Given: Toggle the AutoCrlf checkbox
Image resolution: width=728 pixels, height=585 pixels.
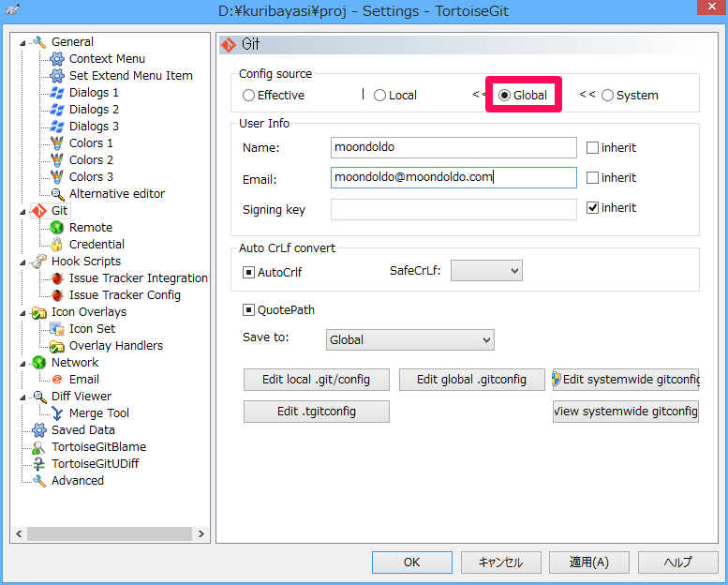Looking at the screenshot, I should pos(249,272).
